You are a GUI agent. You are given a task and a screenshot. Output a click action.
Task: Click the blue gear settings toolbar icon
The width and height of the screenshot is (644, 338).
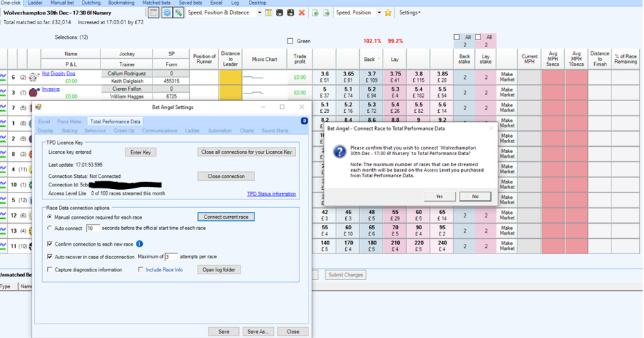[166, 12]
